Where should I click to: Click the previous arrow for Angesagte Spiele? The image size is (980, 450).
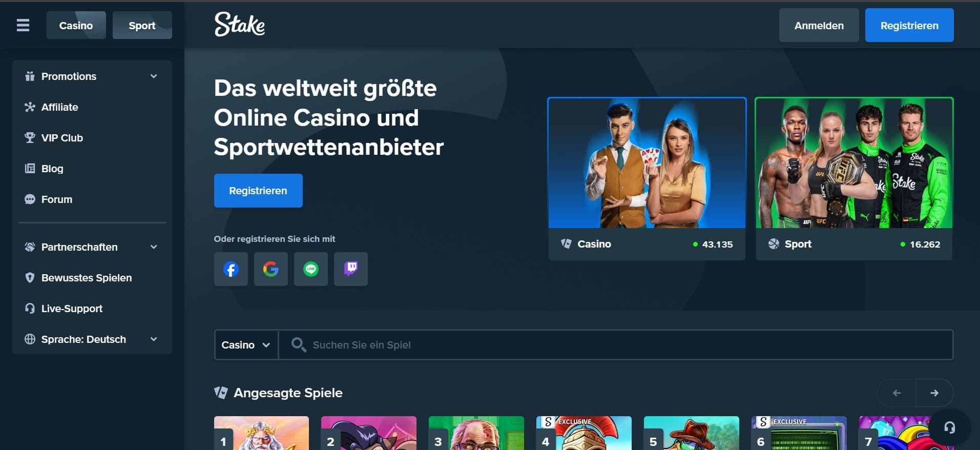[896, 393]
